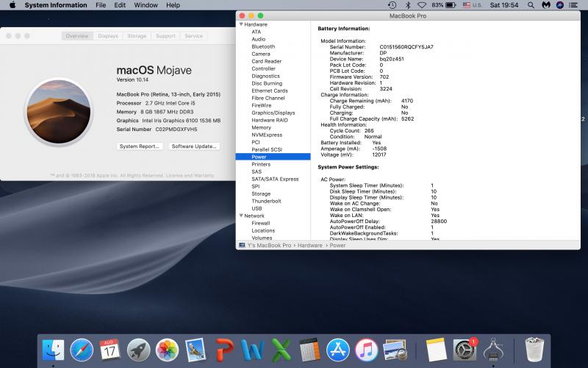This screenshot has width=588, height=368.
Task: Open App Store from the Dock
Action: (x=338, y=350)
